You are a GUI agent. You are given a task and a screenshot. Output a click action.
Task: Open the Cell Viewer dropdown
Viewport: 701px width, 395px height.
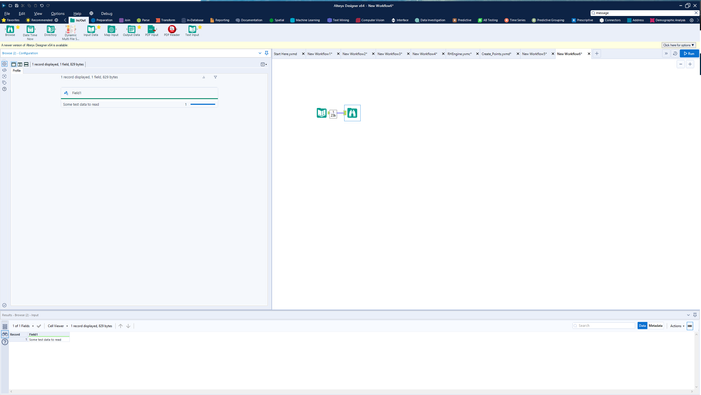click(x=58, y=326)
